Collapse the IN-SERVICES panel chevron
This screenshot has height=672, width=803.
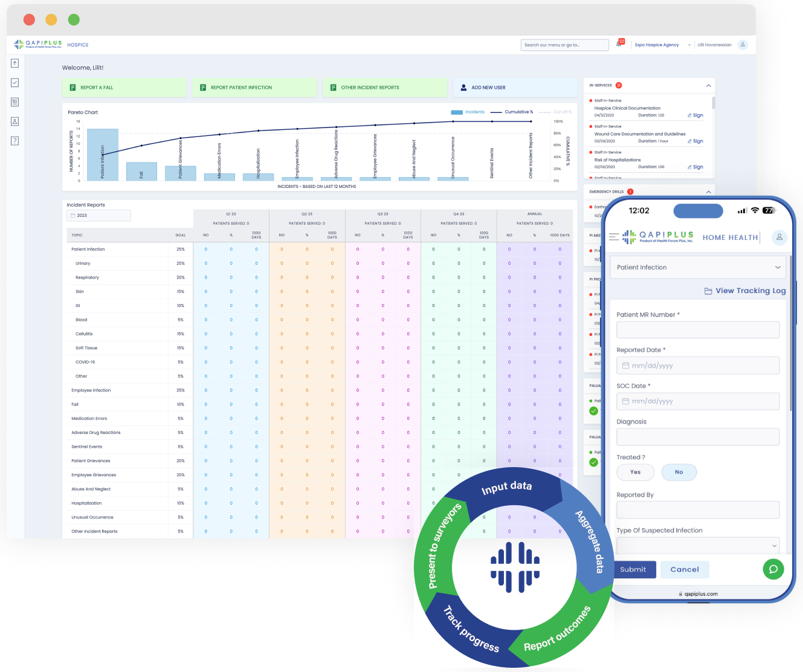click(x=708, y=86)
